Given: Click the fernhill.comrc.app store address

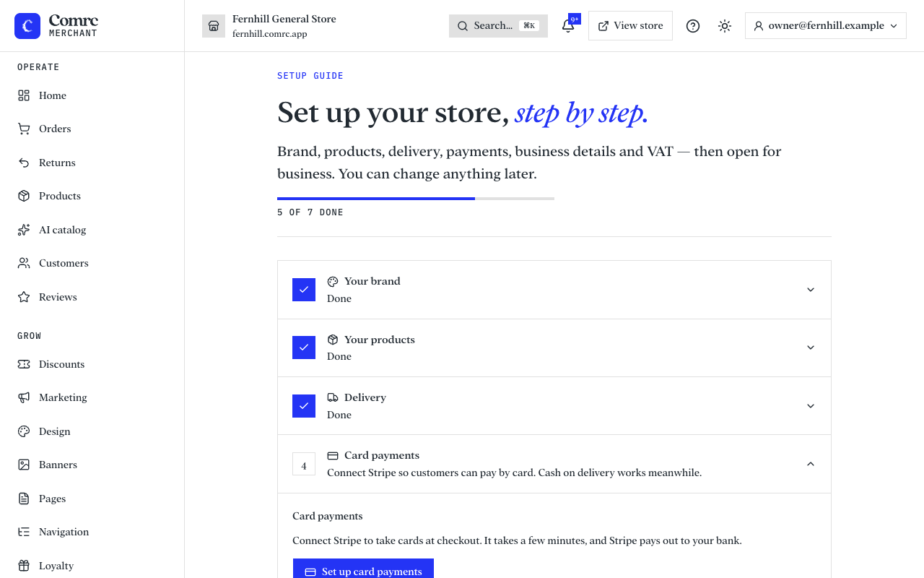Looking at the screenshot, I should tap(270, 34).
